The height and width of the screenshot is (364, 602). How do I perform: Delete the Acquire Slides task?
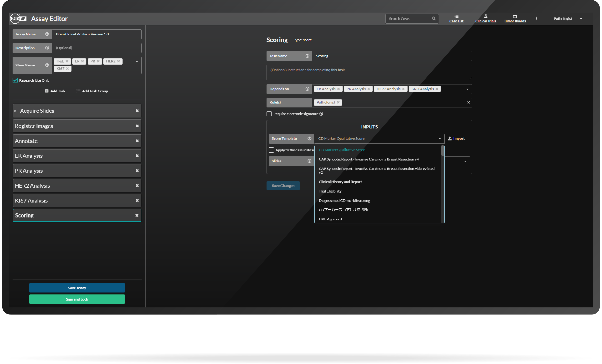click(137, 111)
